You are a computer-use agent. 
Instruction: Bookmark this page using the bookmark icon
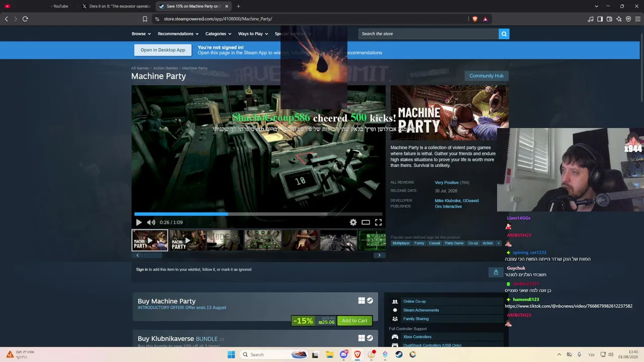[145, 19]
